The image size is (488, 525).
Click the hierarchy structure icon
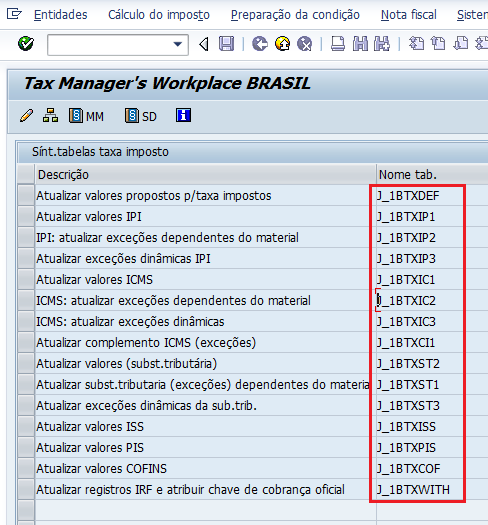coord(50,116)
